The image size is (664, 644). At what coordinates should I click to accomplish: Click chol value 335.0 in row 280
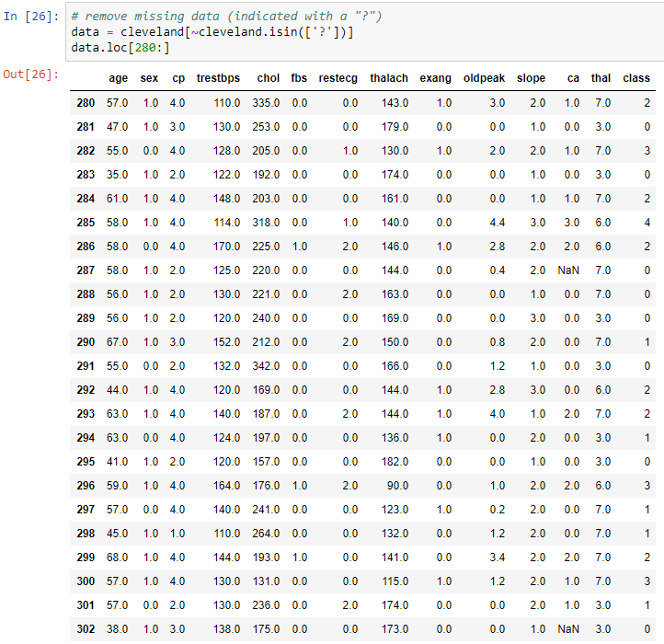(266, 103)
